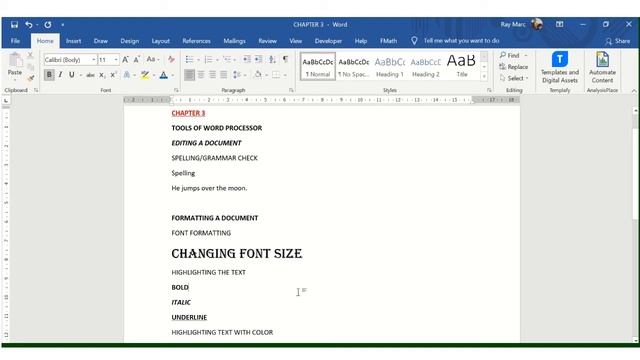The image size is (640, 360).
Task: Set Align Left paragraph alignment
Action: 189,75
